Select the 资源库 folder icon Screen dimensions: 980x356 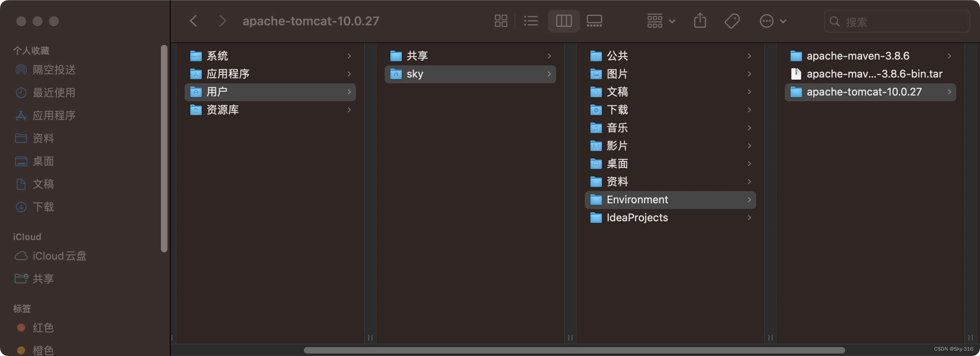pos(196,110)
